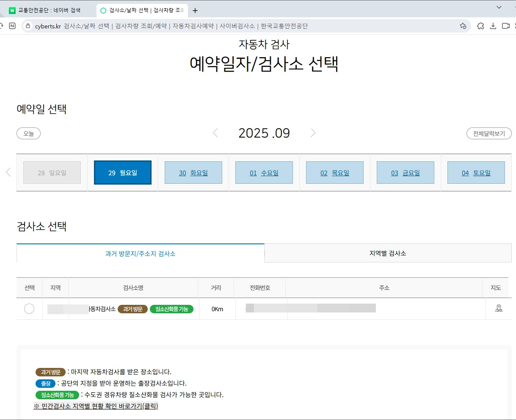Choose the 04 토요일 reservation date
Screen dimensions: 516x420
tap(476, 172)
